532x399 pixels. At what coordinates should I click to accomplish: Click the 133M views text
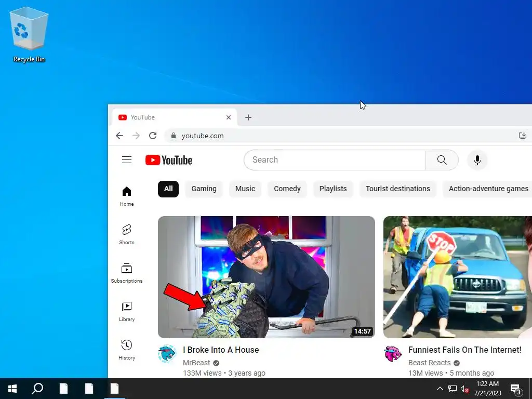pyautogui.click(x=202, y=373)
